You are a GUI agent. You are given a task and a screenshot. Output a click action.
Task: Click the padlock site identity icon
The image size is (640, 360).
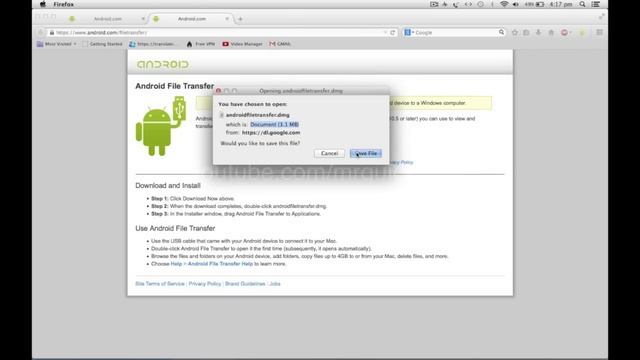coord(52,32)
